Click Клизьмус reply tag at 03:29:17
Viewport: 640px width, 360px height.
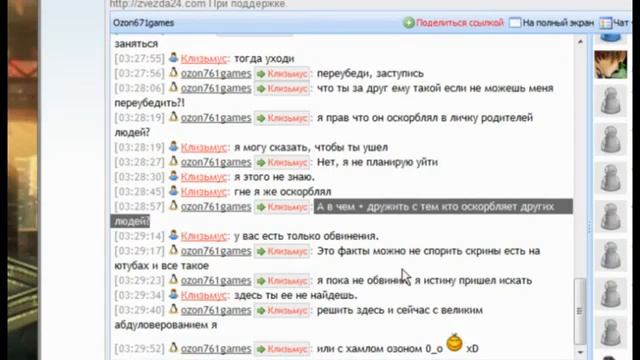click(282, 251)
